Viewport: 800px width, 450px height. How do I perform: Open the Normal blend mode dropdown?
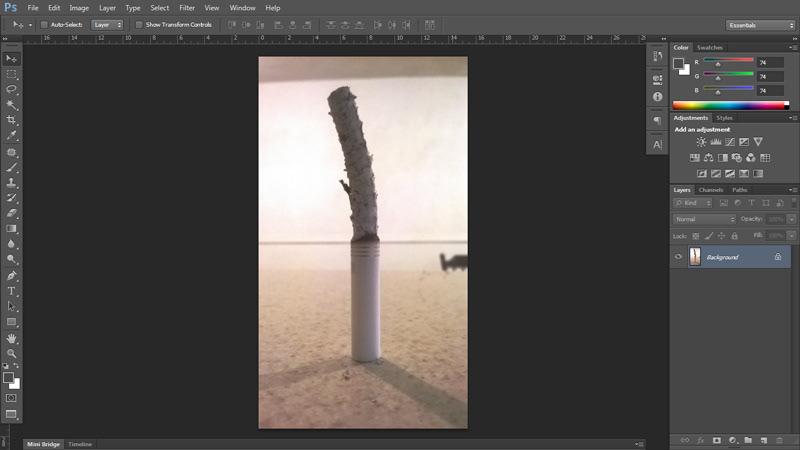(704, 219)
